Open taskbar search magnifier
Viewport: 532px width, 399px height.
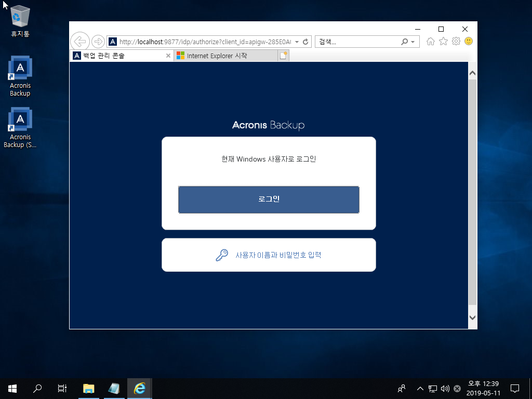[x=37, y=389]
